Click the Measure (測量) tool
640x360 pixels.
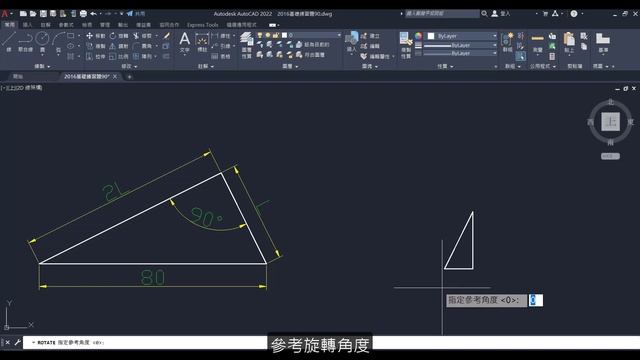point(538,42)
